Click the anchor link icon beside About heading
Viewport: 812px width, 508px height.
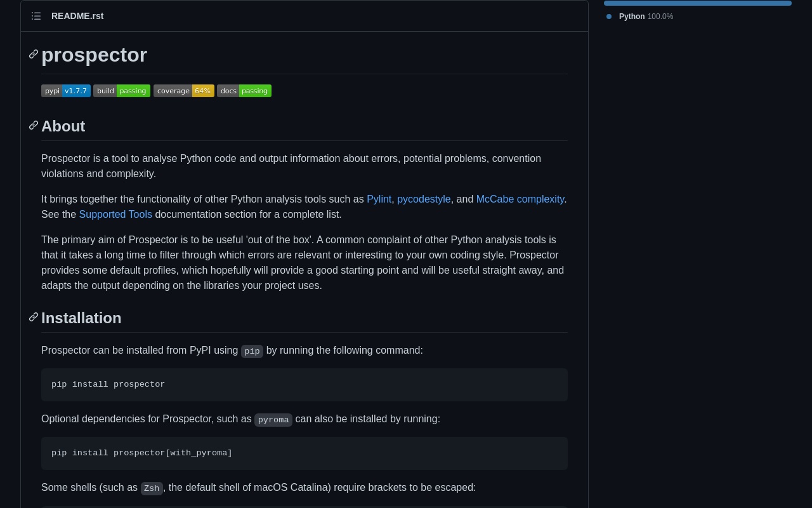(34, 126)
